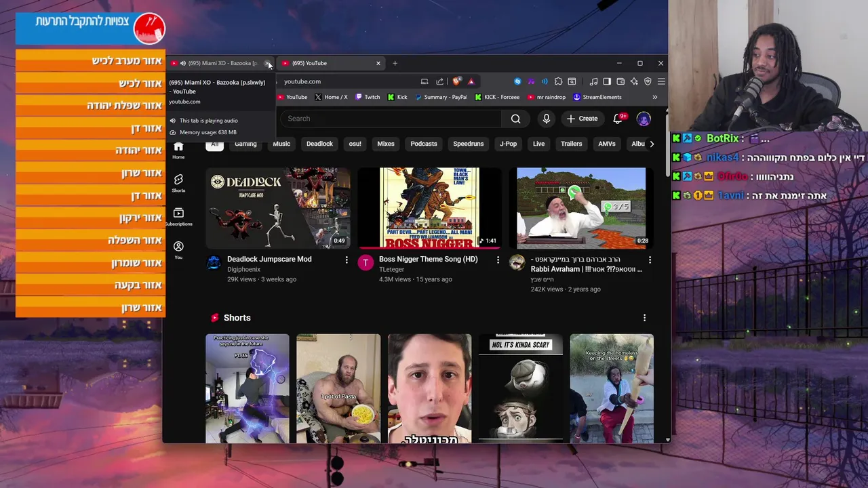The width and height of the screenshot is (868, 488).
Task: Open the Leo AI sparkle icon
Action: pos(634,81)
